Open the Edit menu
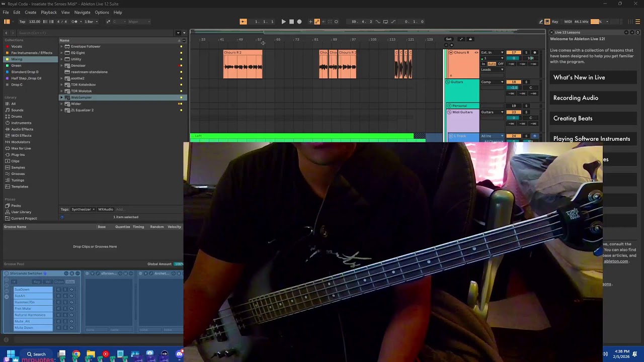The width and height of the screenshot is (644, 362). (x=17, y=12)
